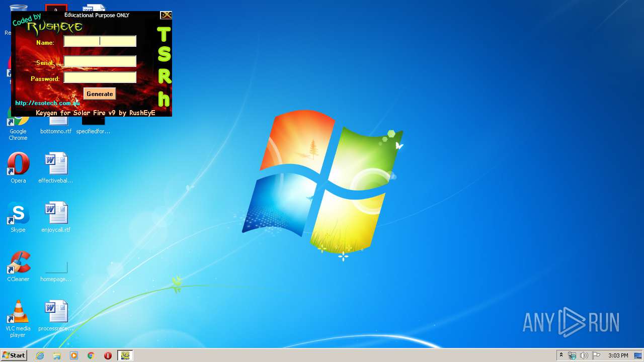644x362 pixels.
Task: Open Windows Media Player taskbar icon
Action: pyautogui.click(x=74, y=355)
